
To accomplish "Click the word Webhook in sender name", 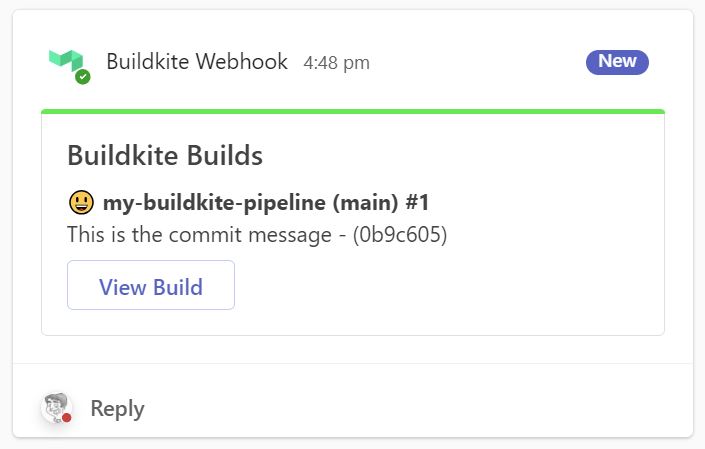I will (242, 62).
